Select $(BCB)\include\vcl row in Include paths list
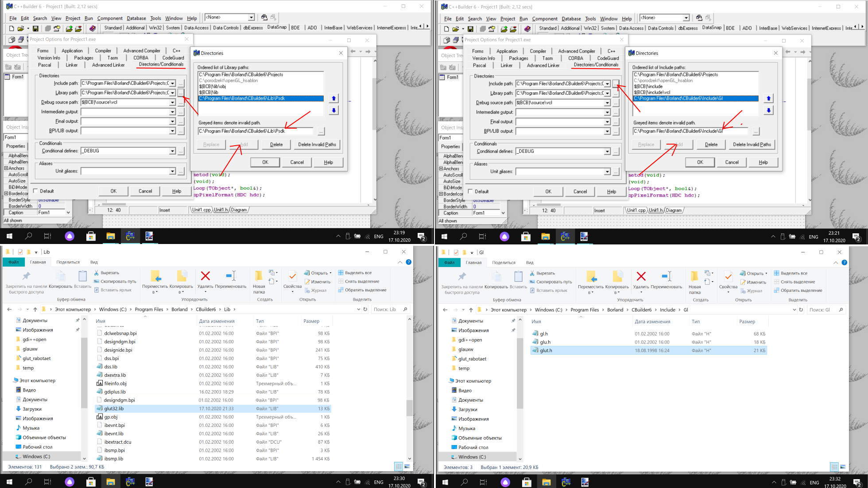868x488 pixels. [x=695, y=93]
